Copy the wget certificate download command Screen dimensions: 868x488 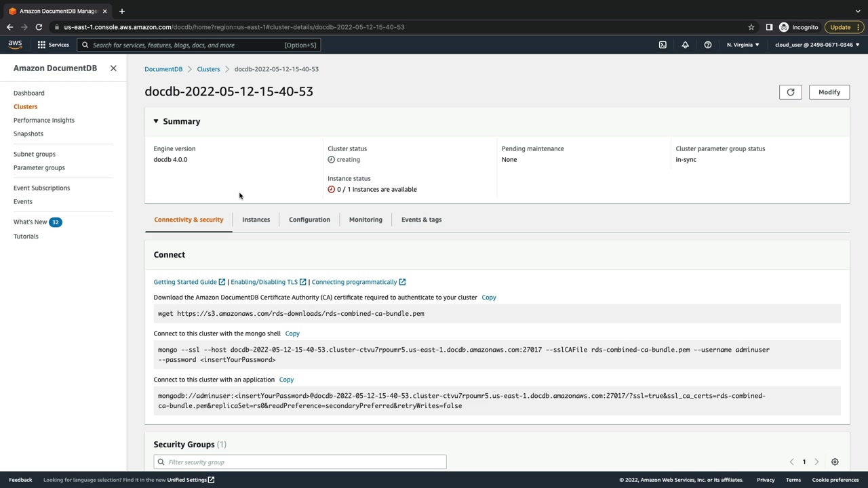click(x=489, y=298)
